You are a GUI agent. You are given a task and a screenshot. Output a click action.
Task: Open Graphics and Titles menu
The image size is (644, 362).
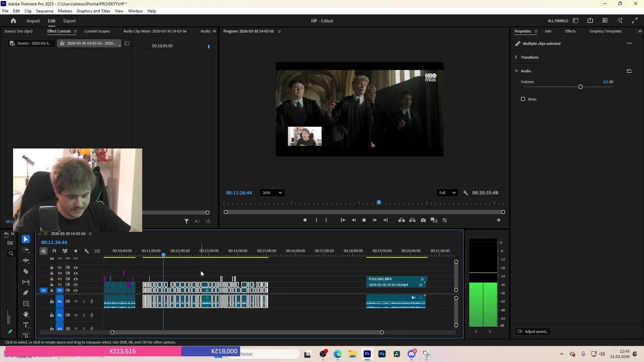pos(94,11)
